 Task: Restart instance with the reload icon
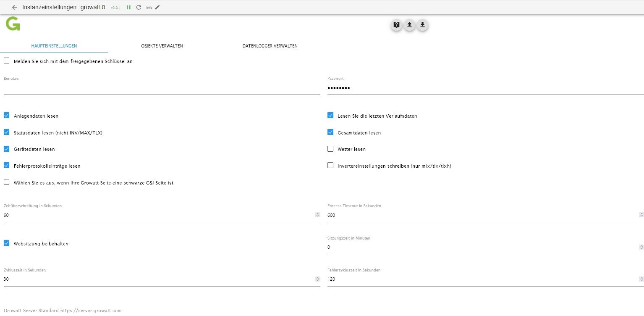click(139, 7)
